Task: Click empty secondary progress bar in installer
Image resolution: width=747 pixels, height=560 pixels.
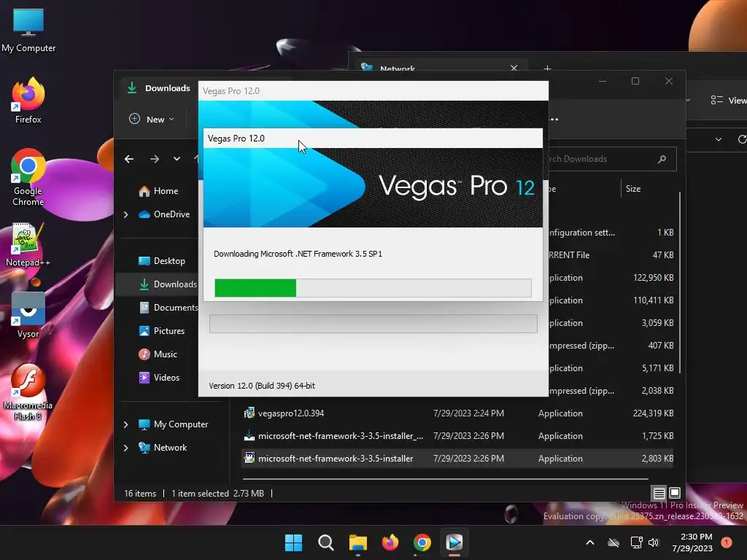Action: (373, 324)
